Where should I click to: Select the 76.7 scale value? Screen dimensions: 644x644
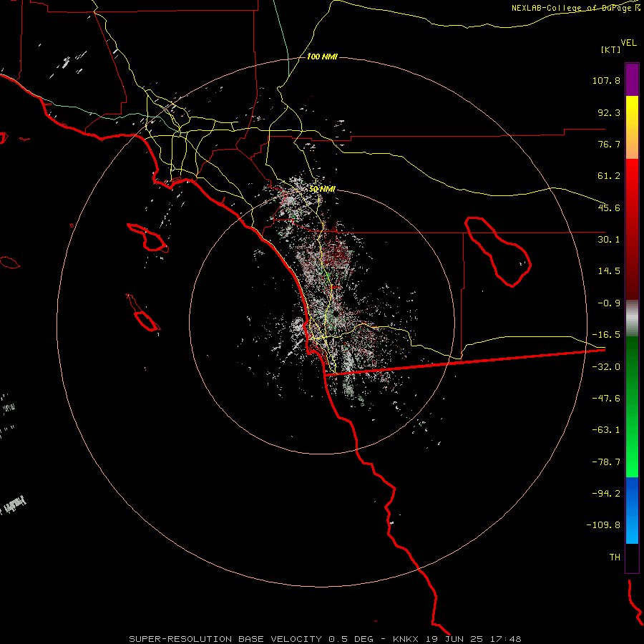[x=609, y=144]
